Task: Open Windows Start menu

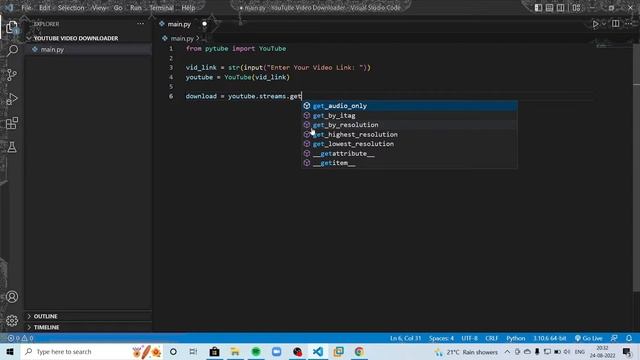Action: [x=10, y=352]
